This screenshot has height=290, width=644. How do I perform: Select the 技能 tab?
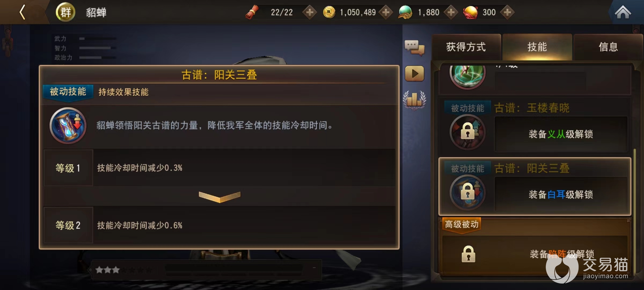coord(537,47)
